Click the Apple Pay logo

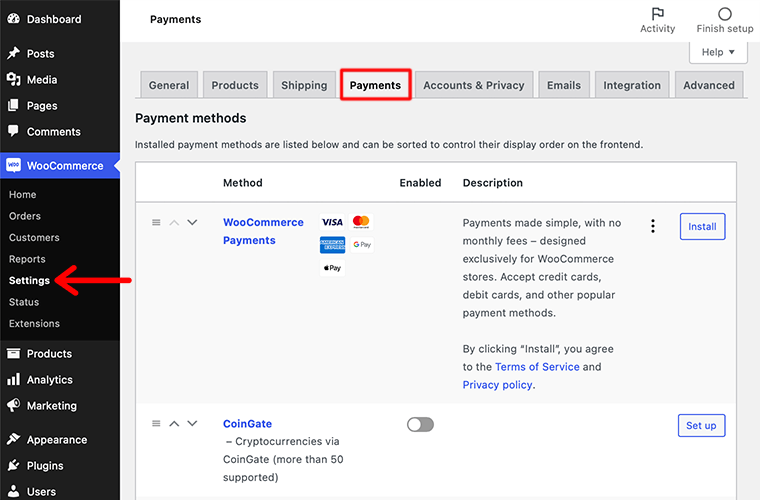coord(332,268)
